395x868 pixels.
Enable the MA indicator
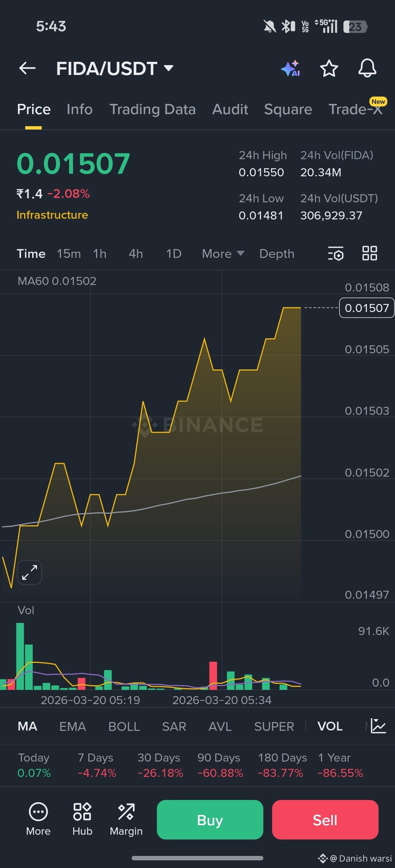(27, 726)
